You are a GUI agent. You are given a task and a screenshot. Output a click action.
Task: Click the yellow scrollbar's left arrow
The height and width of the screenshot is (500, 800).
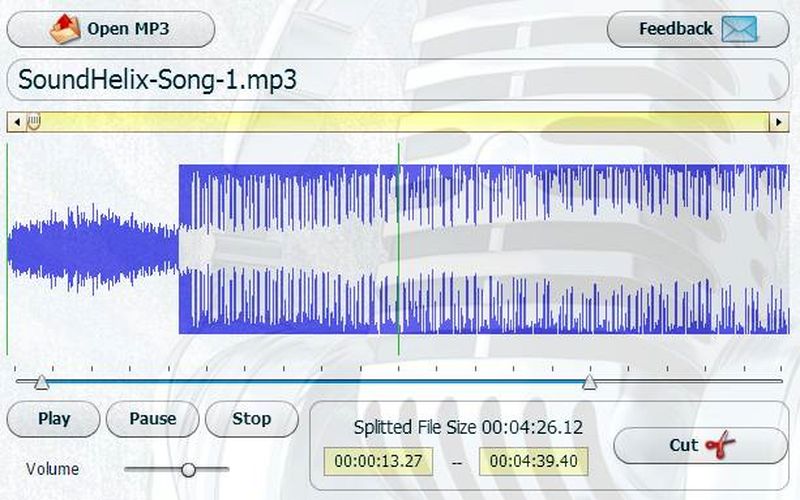17,122
